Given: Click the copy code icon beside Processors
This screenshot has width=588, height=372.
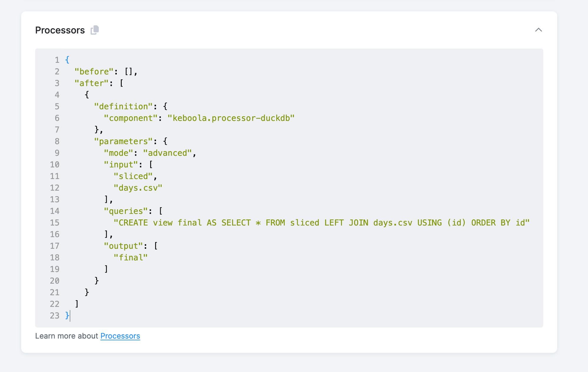Looking at the screenshot, I should [95, 30].
